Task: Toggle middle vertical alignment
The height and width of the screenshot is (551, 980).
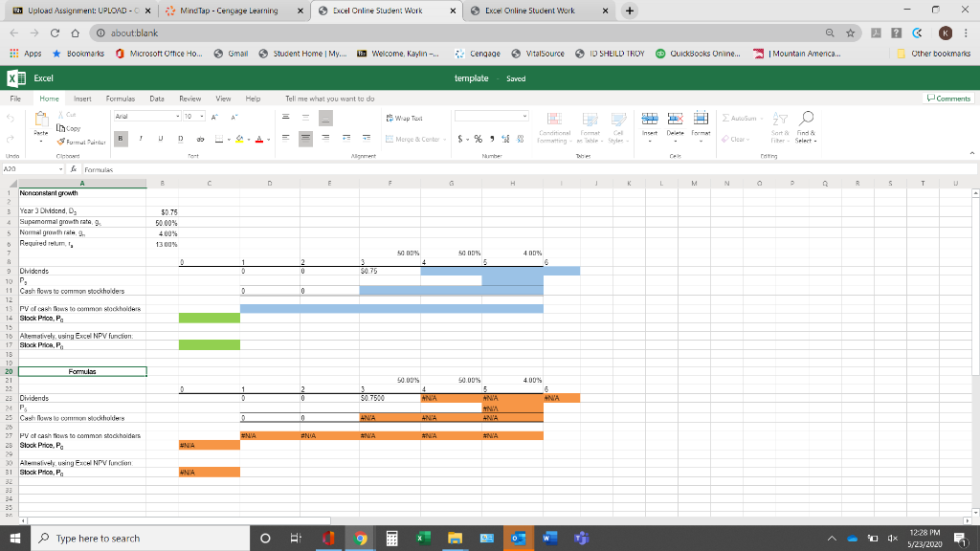Action: pyautogui.click(x=305, y=117)
